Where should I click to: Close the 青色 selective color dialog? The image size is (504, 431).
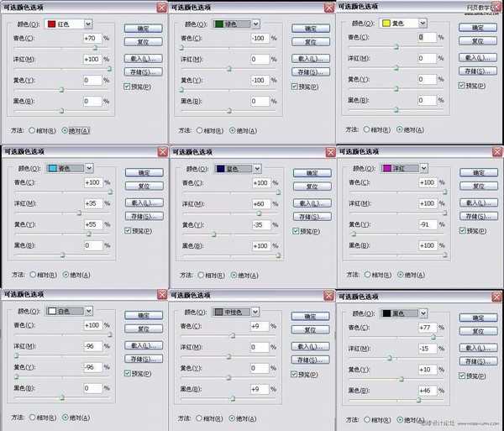pos(163,151)
